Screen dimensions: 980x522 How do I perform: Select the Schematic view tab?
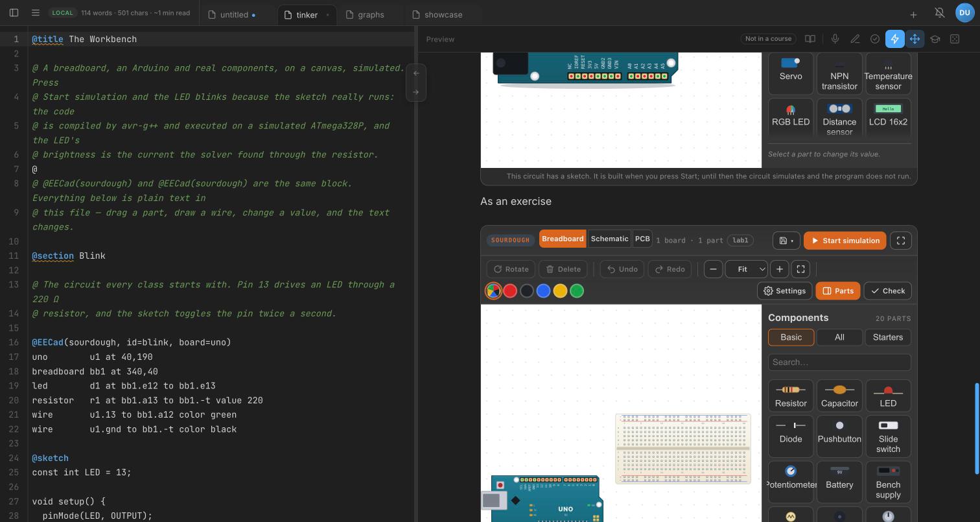pos(609,239)
